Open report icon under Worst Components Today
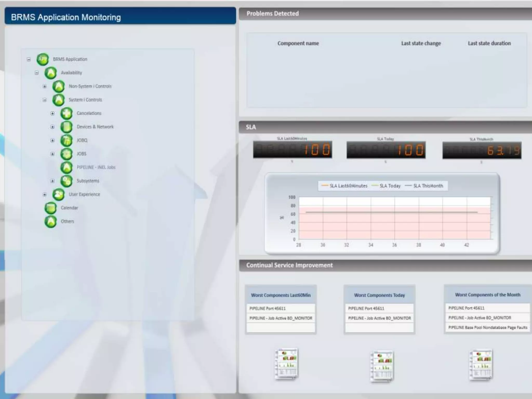 (x=382, y=366)
